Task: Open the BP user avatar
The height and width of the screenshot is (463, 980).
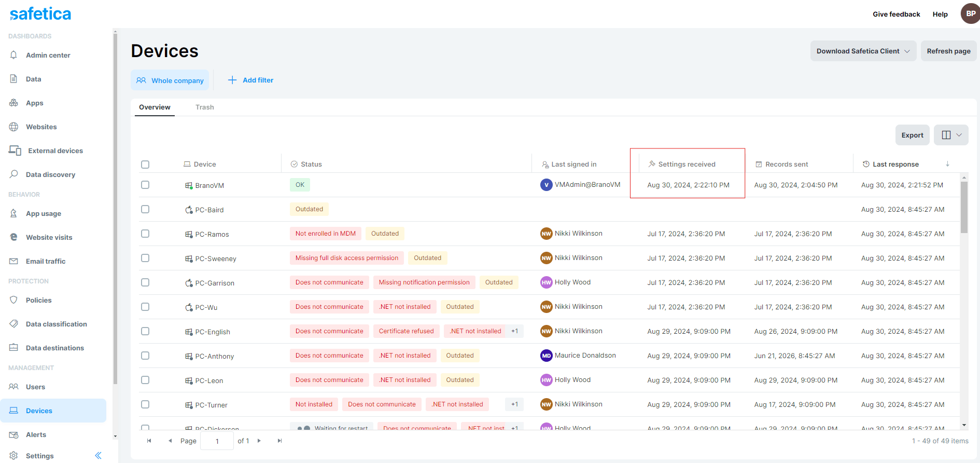Action: click(970, 13)
